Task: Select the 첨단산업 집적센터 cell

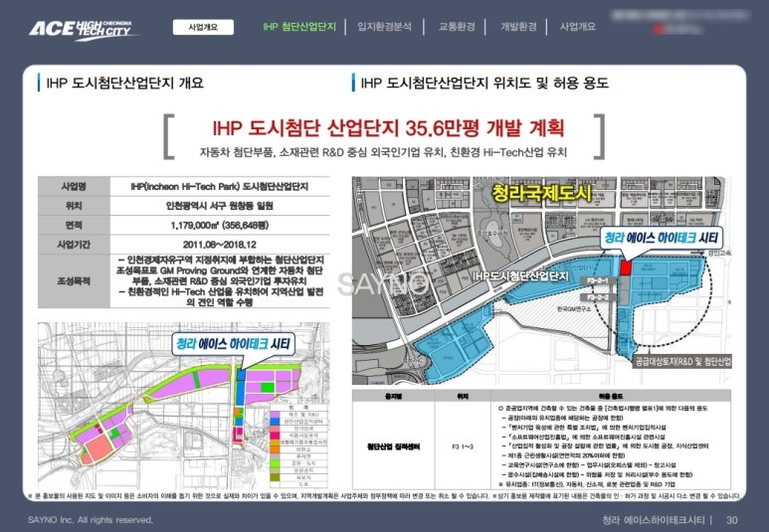Action: (393, 446)
